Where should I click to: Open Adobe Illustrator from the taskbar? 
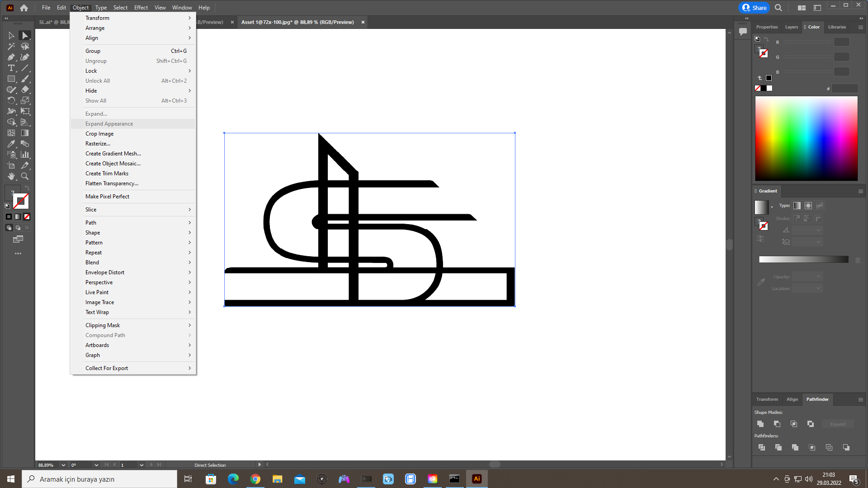(x=476, y=479)
